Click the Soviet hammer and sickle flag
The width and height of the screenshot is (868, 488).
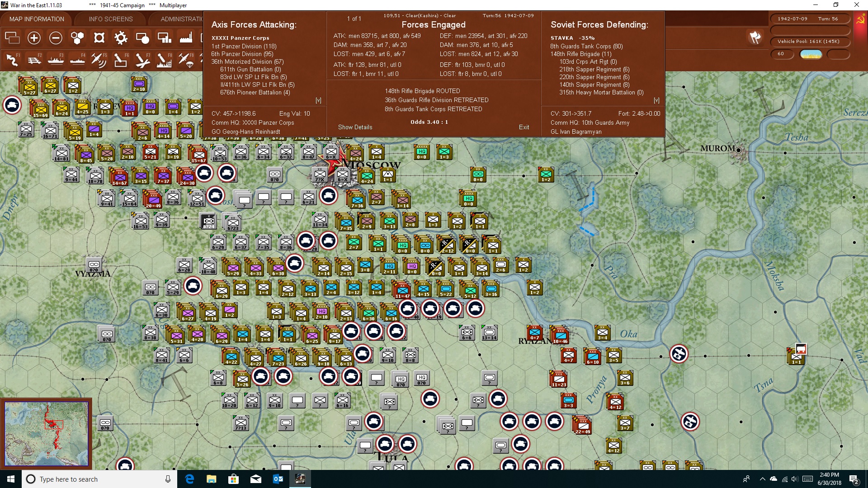pos(860,19)
